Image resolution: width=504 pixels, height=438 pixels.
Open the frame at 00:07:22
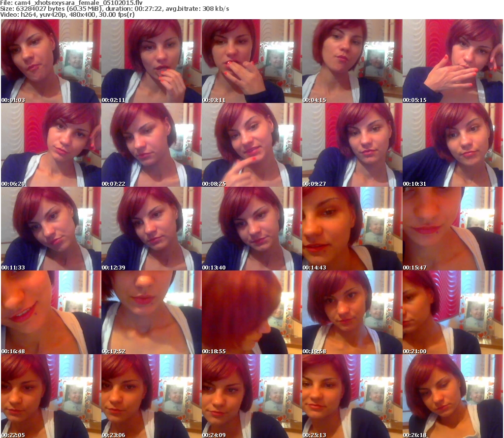point(152,145)
